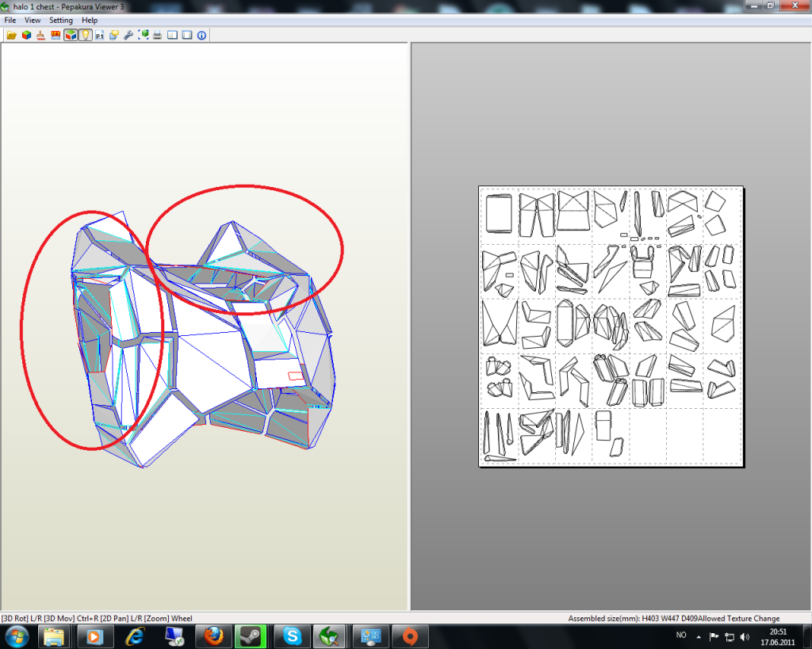Click the yellow speech bubble icon
Image resolution: width=812 pixels, height=649 pixels.
(114, 35)
